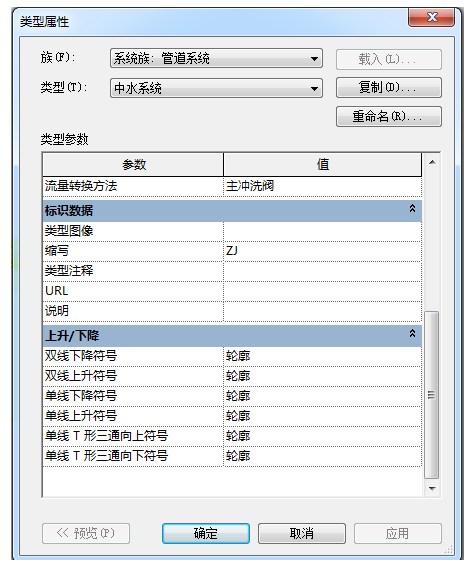
Task: Click the << 预览(P) preview button
Action: [86, 533]
